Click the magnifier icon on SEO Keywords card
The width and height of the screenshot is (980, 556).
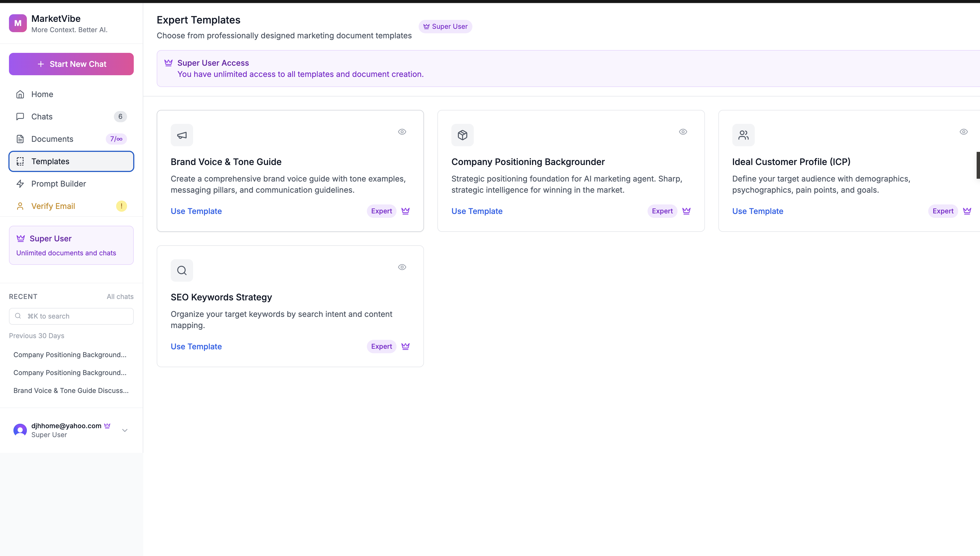pos(182,270)
